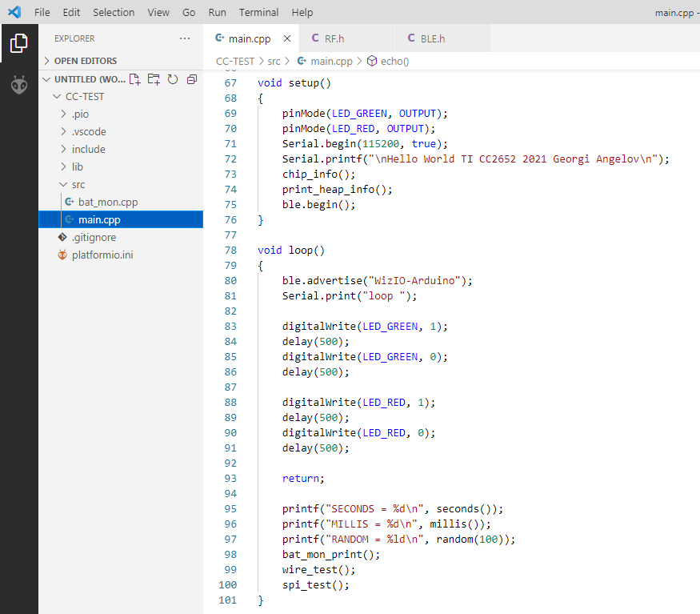Screen dimensions: 700x614
Task: Click the VS Code logo icon
Action: point(14,12)
